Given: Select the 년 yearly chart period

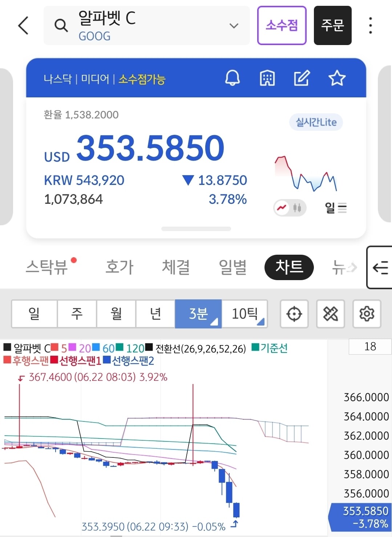Looking at the screenshot, I should pos(155,314).
